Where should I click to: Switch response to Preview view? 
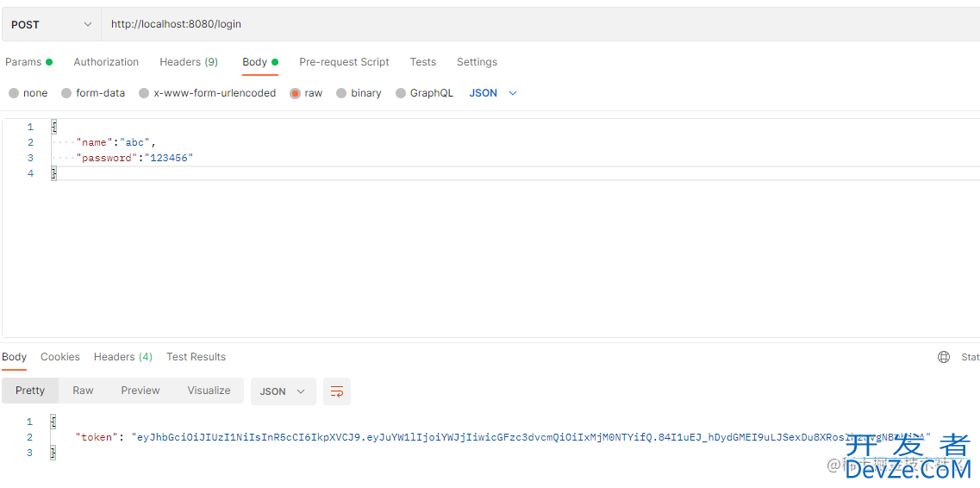tap(140, 391)
